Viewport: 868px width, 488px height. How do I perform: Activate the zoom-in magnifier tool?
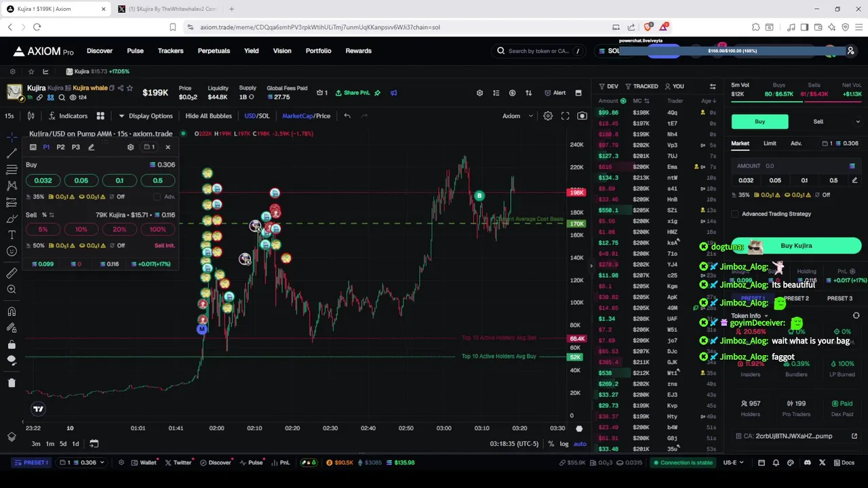pos(12,289)
